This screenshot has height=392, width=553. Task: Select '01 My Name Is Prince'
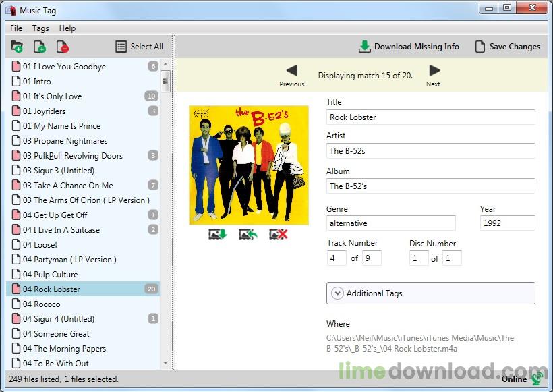click(83, 125)
